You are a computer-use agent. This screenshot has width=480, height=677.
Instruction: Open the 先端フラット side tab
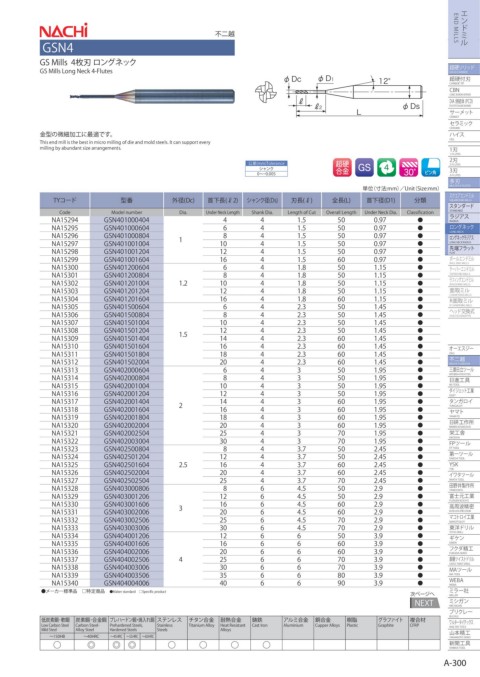click(464, 249)
